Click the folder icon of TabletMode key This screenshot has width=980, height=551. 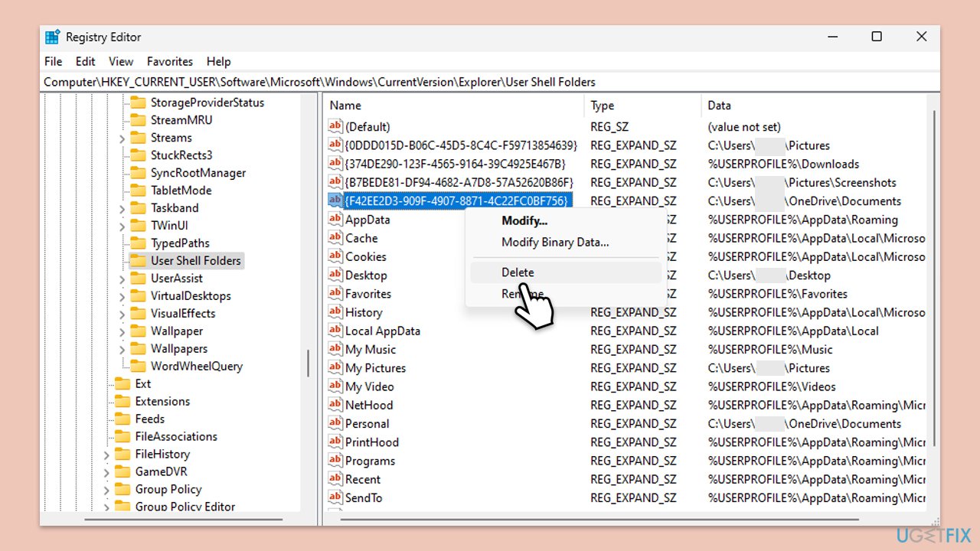(138, 190)
